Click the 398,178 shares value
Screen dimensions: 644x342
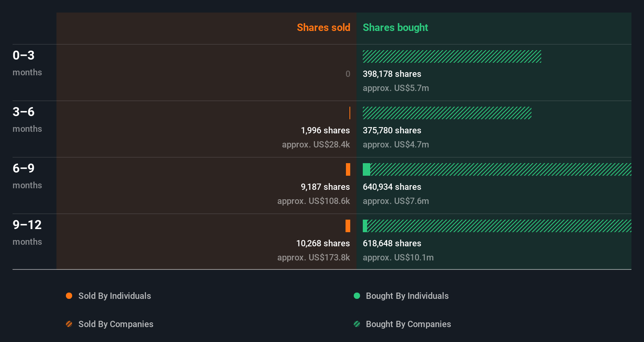pos(392,74)
